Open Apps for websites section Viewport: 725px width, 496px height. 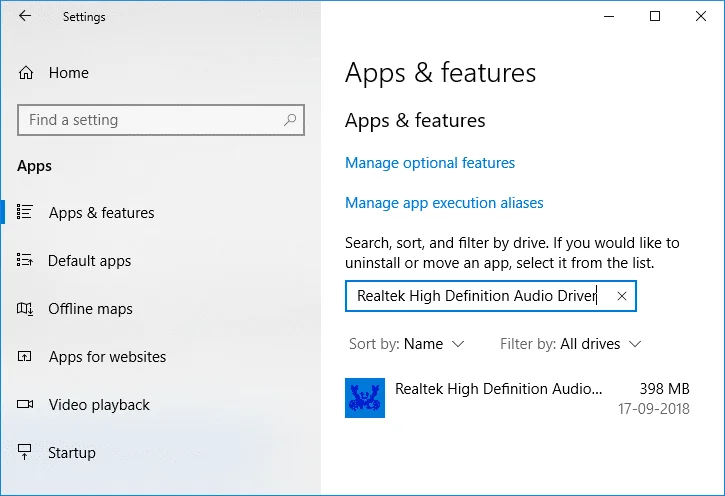[x=107, y=357]
